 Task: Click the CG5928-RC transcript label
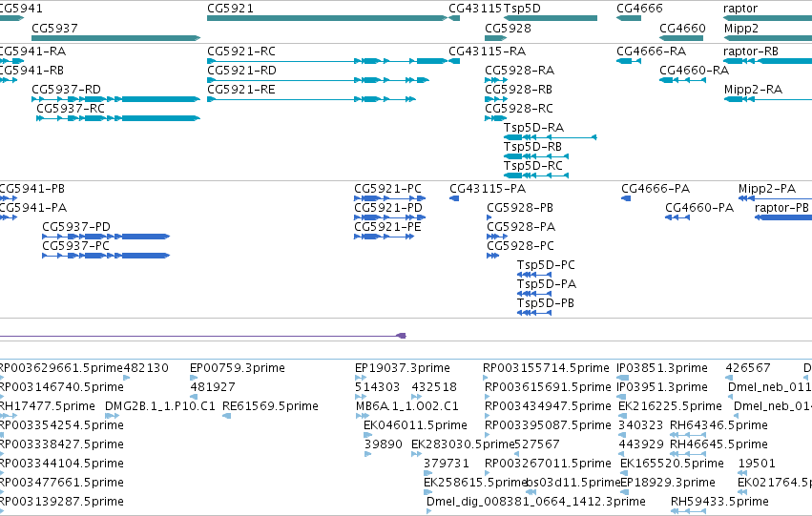pyautogui.click(x=519, y=109)
